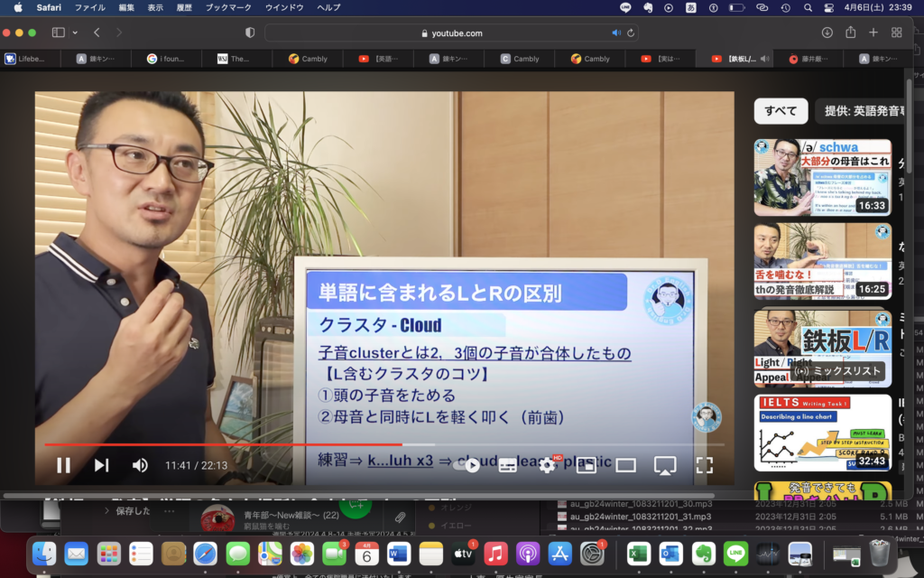This screenshot has height=578, width=924.
Task: Stream the video via AirPlay
Action: pos(665,465)
